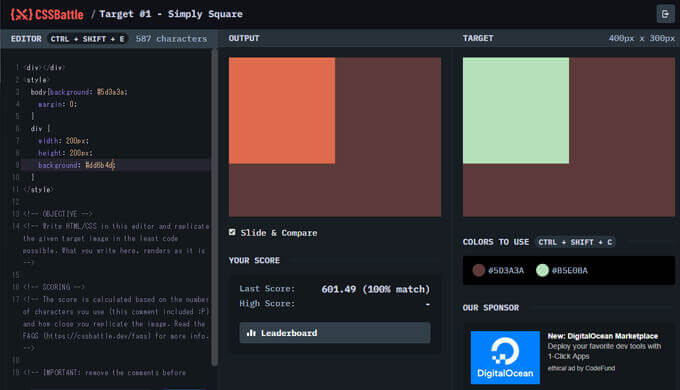680x390 pixels.
Task: Click the YOUR SCORE heading
Action: pyautogui.click(x=254, y=260)
